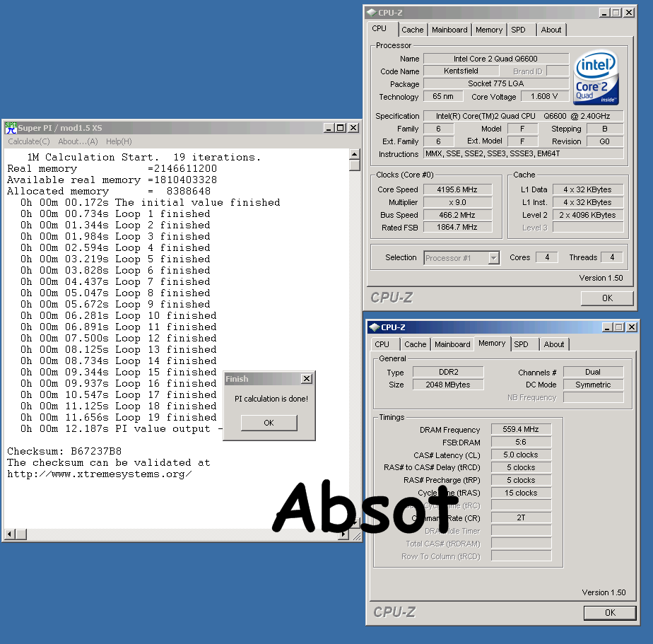Click Super PI horizontal scrollbar left arrow
This screenshot has height=644, width=653.
coord(10,534)
